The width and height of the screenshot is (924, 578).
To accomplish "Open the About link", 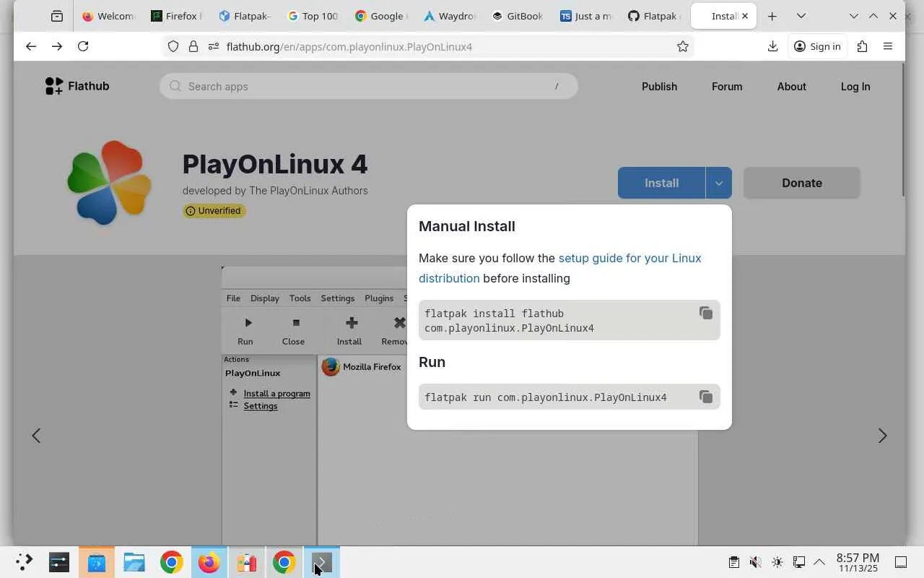I will [x=791, y=86].
